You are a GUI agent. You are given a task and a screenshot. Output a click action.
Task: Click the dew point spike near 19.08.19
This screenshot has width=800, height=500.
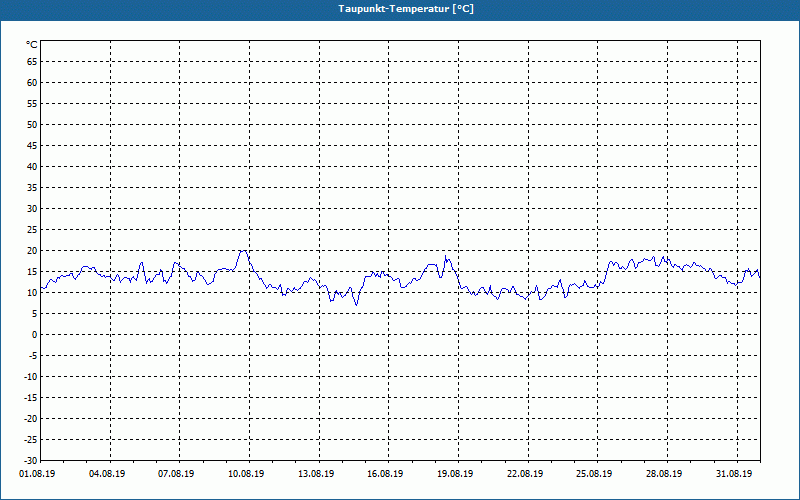pyautogui.click(x=445, y=256)
